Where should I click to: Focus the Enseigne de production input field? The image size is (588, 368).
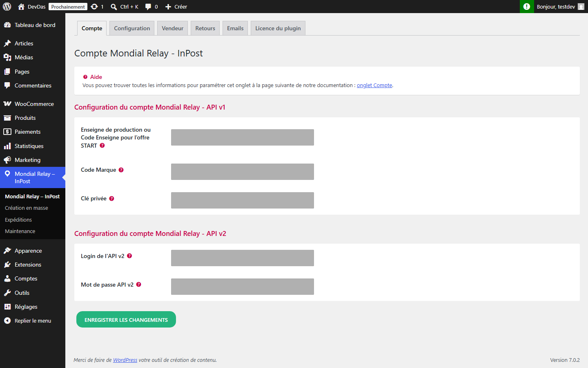pos(243,137)
